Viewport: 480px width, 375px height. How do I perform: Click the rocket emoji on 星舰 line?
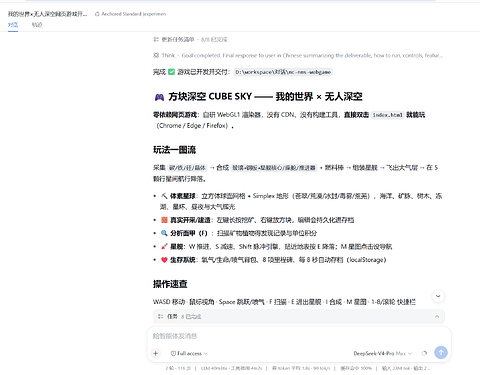coord(164,247)
